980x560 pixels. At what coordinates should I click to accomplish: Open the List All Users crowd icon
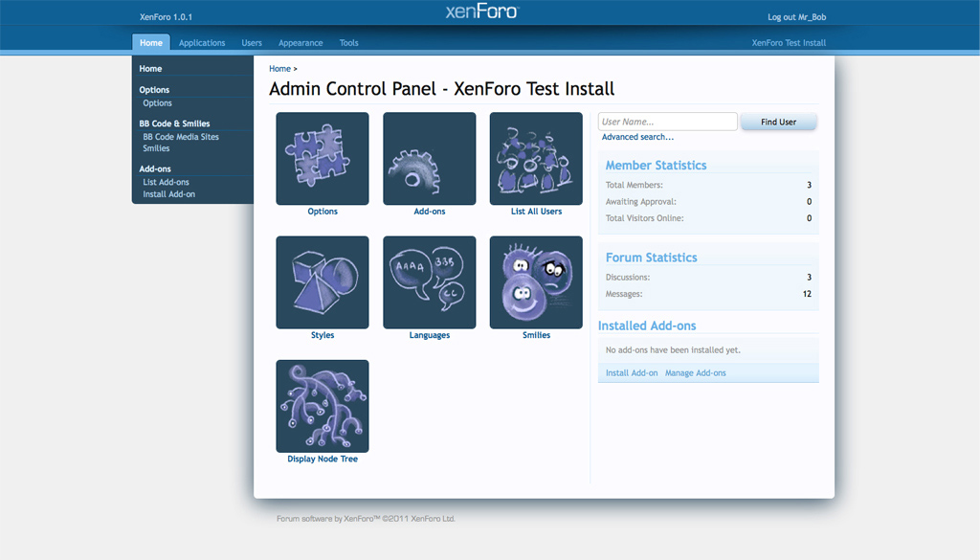(x=536, y=159)
